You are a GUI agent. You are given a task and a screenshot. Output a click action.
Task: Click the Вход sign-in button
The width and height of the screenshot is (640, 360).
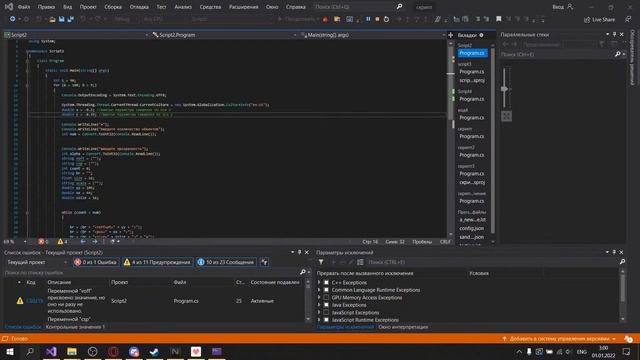click(562, 7)
